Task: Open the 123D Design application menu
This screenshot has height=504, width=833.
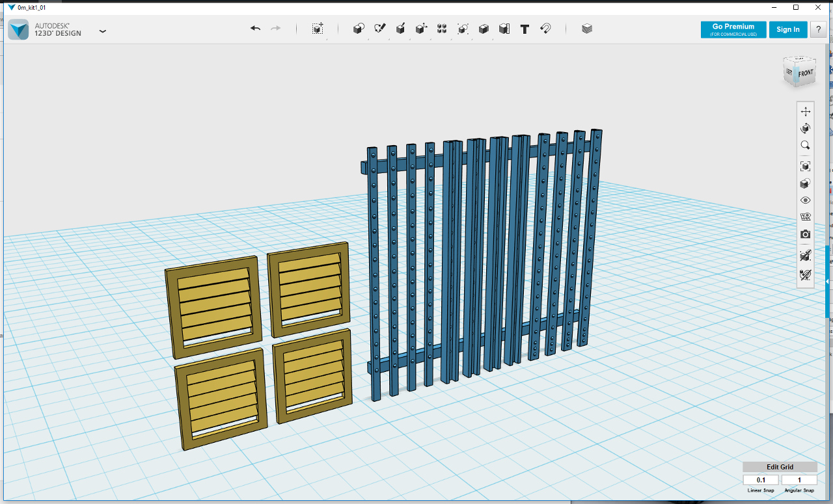Action: click(x=103, y=31)
